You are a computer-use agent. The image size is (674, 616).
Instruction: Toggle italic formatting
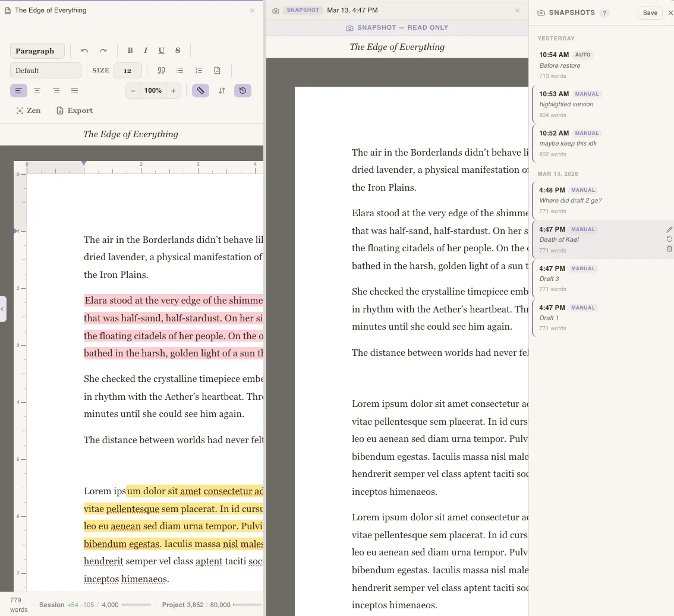click(146, 50)
